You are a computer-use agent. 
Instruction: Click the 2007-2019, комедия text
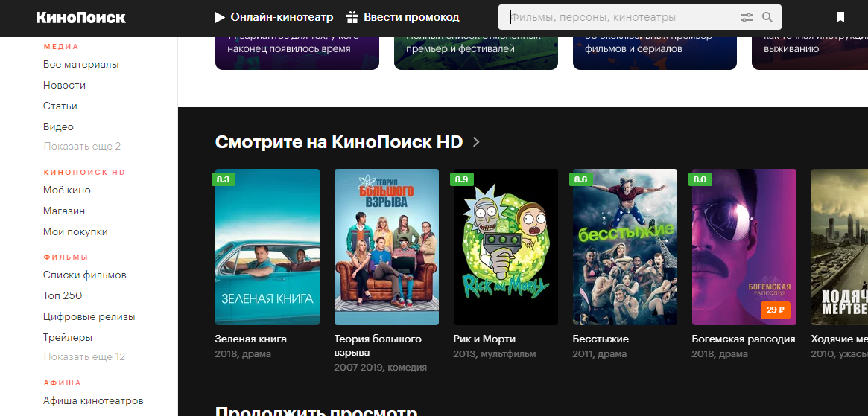(x=380, y=368)
